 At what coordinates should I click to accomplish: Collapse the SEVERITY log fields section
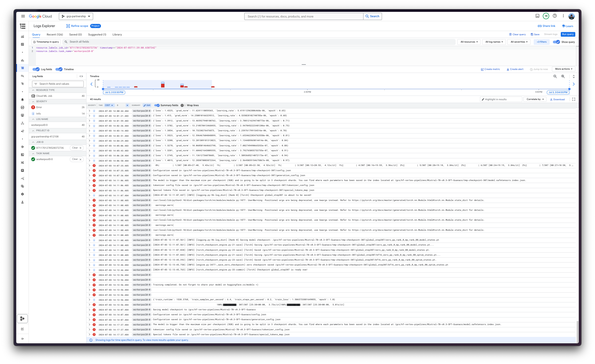point(33,101)
